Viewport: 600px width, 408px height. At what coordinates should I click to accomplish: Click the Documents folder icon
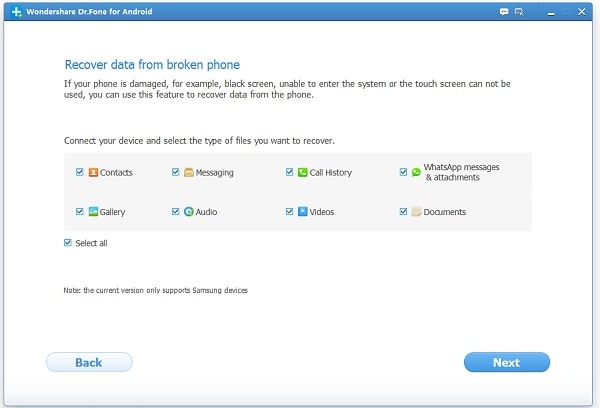click(416, 212)
